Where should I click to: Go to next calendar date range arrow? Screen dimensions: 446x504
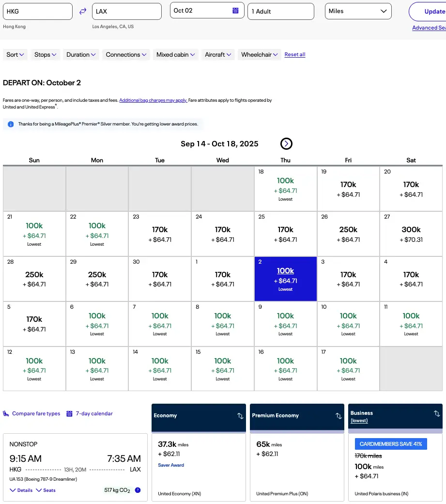(286, 143)
